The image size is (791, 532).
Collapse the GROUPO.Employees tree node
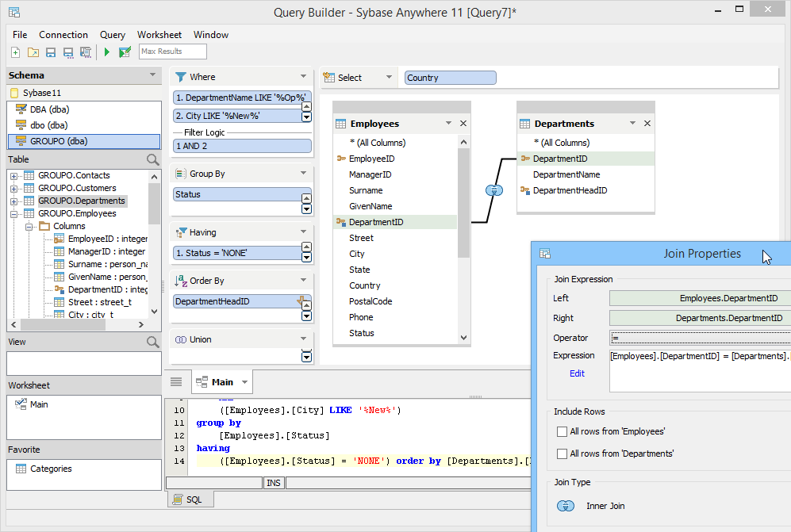[x=13, y=214]
